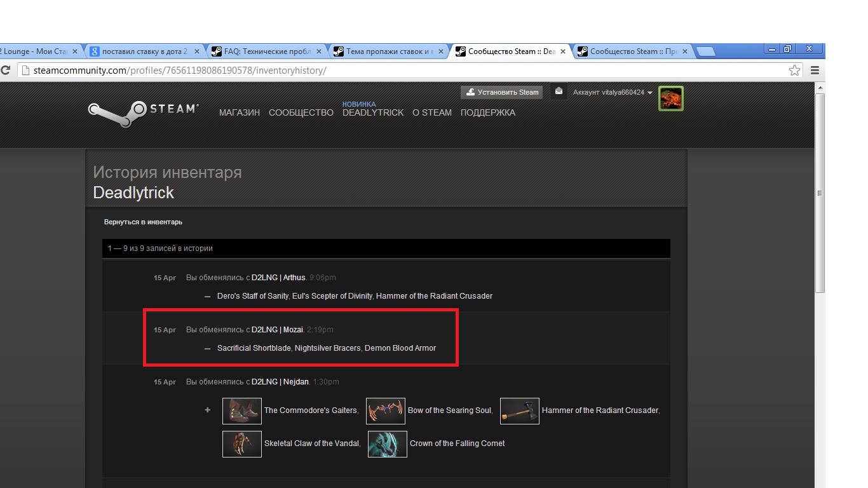The width and height of the screenshot is (868, 488).
Task: Click the vertical page scrollbar thumb
Action: 820,193
